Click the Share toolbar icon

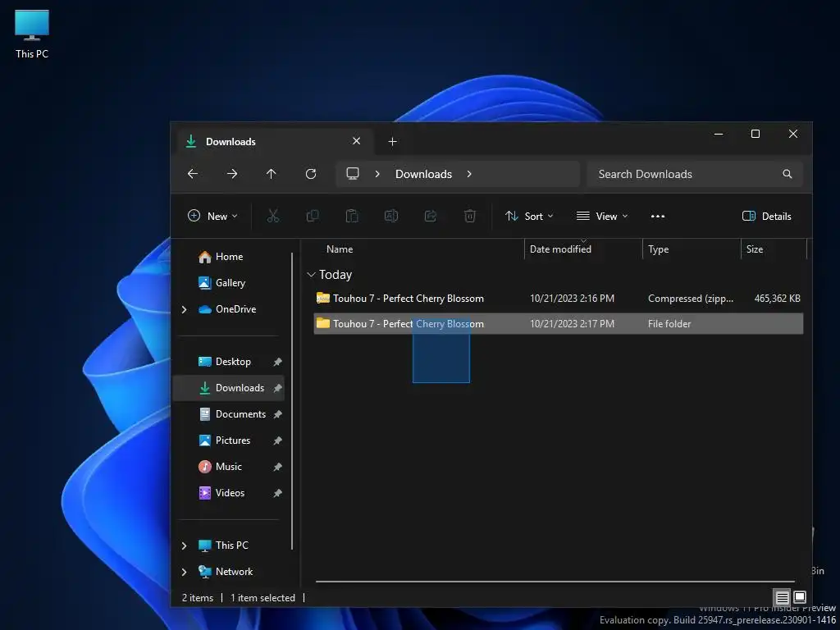coord(430,216)
